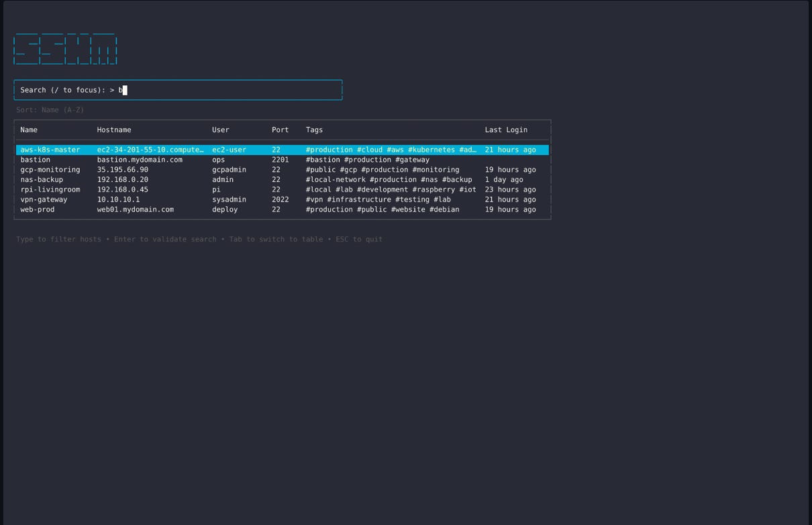812x525 pixels.
Task: Click tags of gcp-monitoring row
Action: pyautogui.click(x=383, y=170)
